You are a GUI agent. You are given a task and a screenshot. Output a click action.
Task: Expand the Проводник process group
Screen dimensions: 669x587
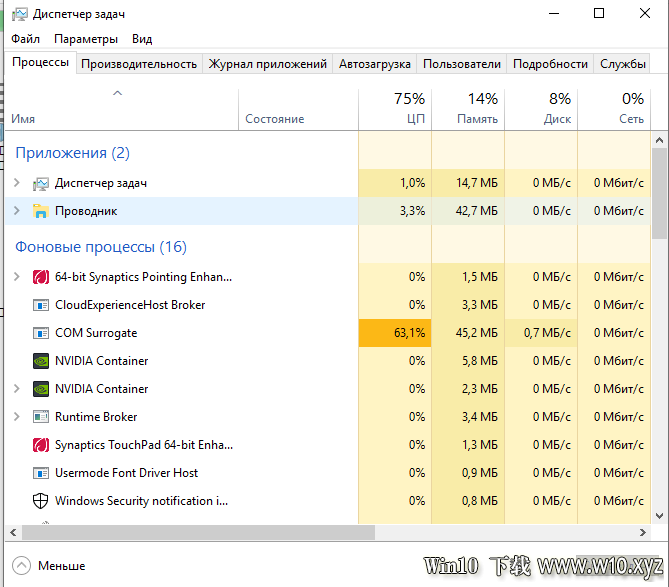click(x=17, y=211)
